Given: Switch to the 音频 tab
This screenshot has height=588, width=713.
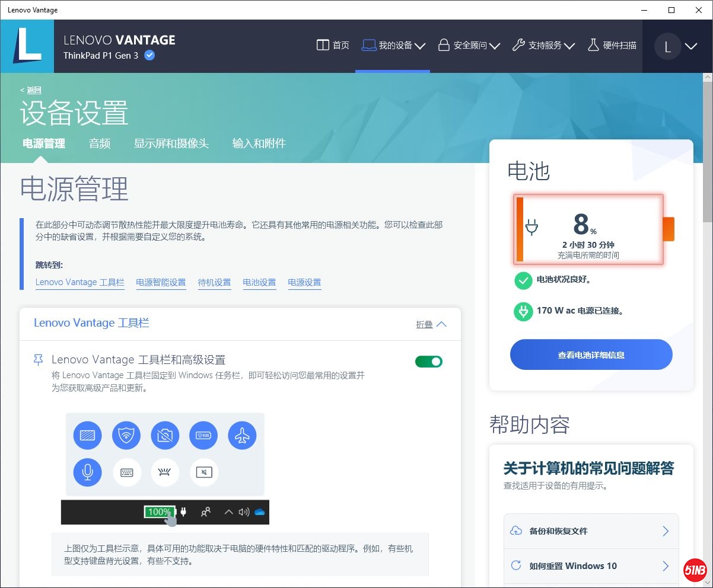Looking at the screenshot, I should point(100,143).
